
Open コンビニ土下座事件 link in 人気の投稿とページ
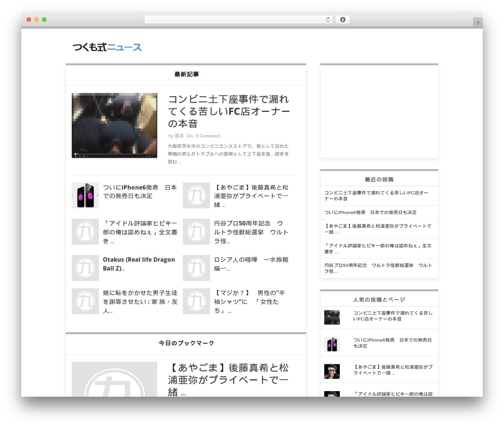click(x=393, y=316)
